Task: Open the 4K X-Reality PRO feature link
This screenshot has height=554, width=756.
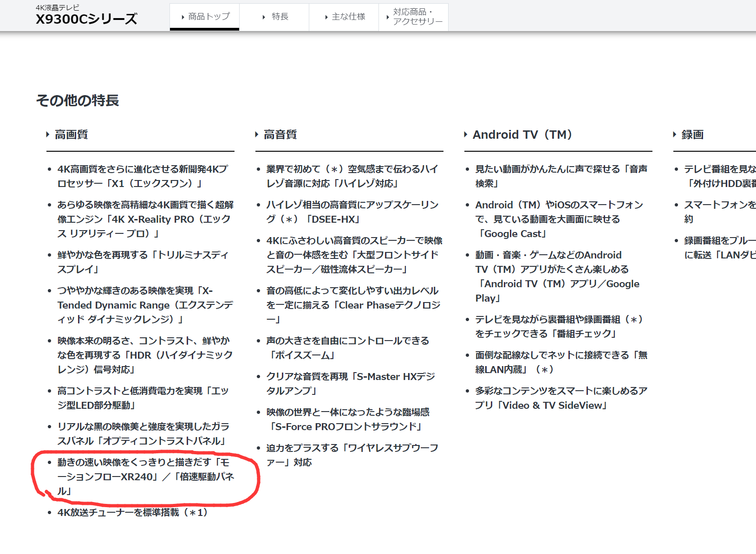Action: point(144,219)
